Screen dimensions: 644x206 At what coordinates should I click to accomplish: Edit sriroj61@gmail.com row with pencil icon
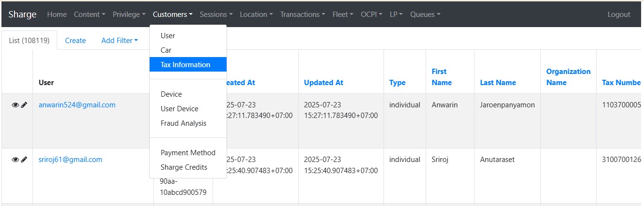point(24,160)
